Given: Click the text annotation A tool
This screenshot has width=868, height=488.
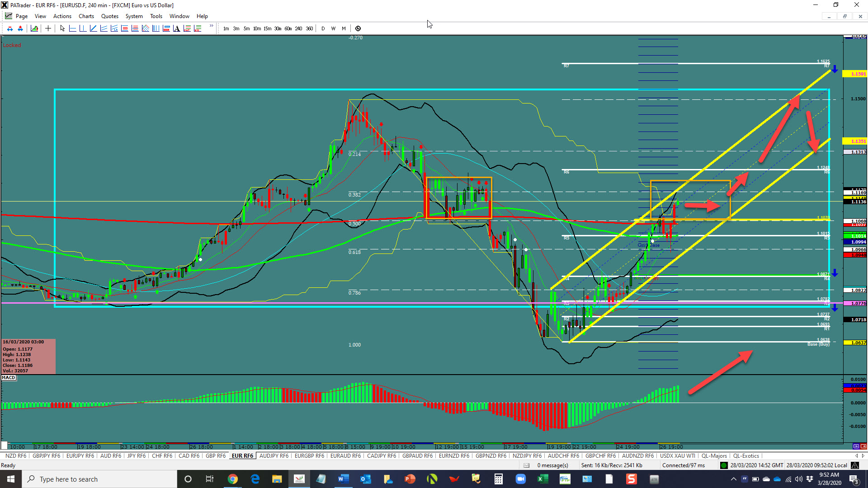Looking at the screenshot, I should pyautogui.click(x=176, y=28).
